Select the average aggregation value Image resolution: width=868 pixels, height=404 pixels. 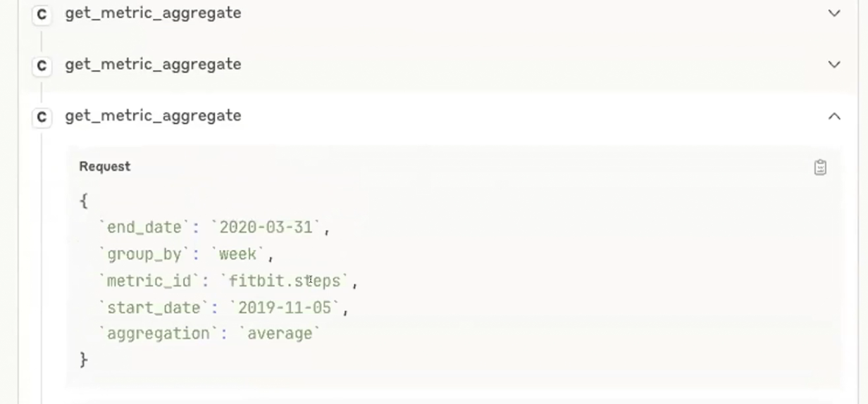point(280,334)
